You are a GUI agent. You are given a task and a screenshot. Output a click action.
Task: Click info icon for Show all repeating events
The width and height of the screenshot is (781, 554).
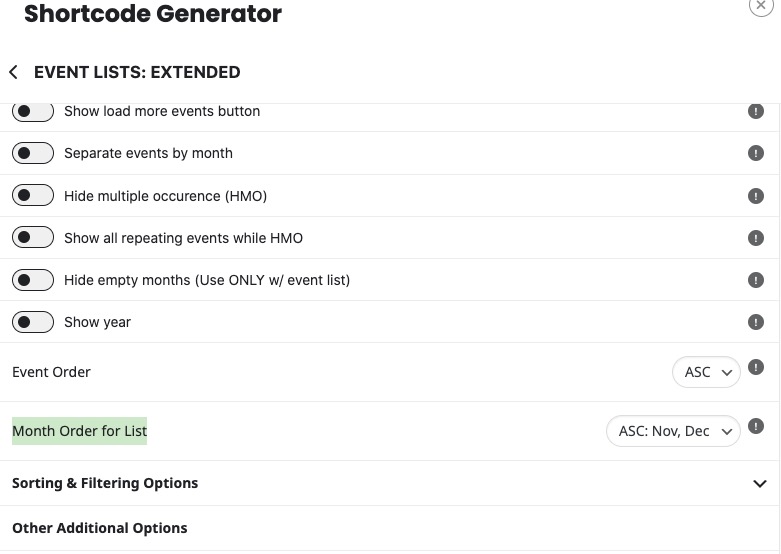(756, 238)
